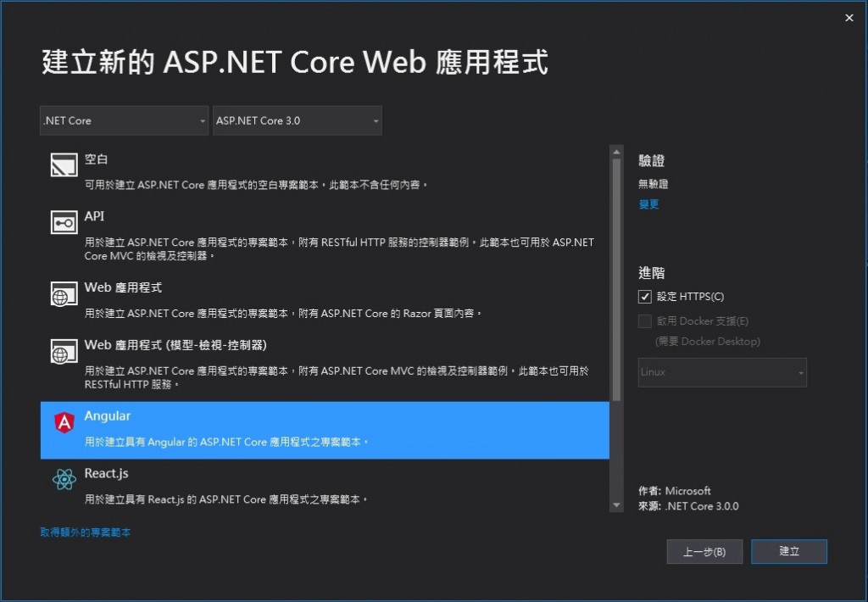This screenshot has width=868, height=602.
Task: Click the 取得額外的專案範本 link
Action: 86,532
